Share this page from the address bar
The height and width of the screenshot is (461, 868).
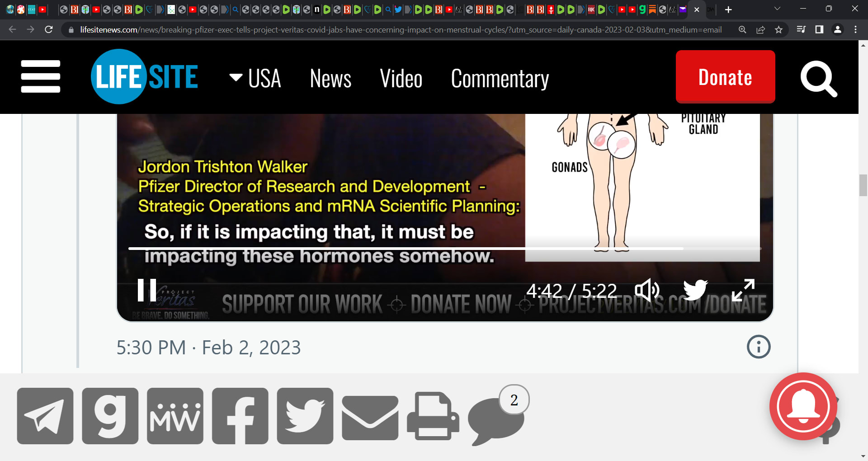760,29
